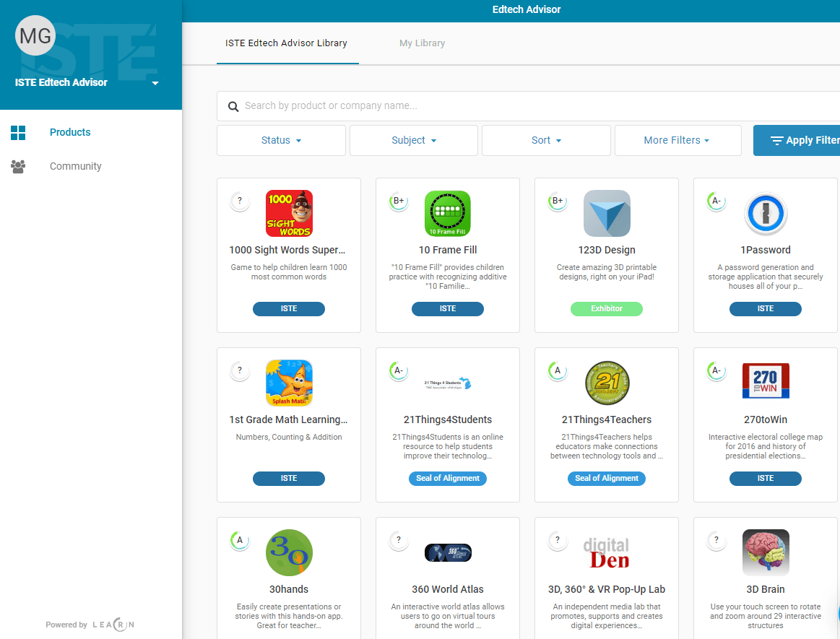The image size is (840, 639).
Task: Open the 30hands title link
Action: point(289,590)
